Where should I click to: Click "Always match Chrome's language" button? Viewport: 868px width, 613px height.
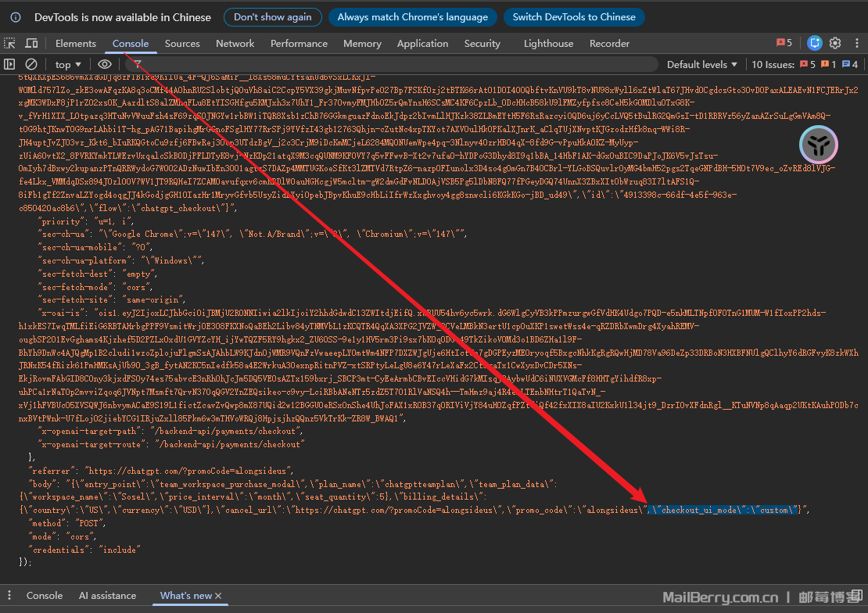tap(412, 17)
